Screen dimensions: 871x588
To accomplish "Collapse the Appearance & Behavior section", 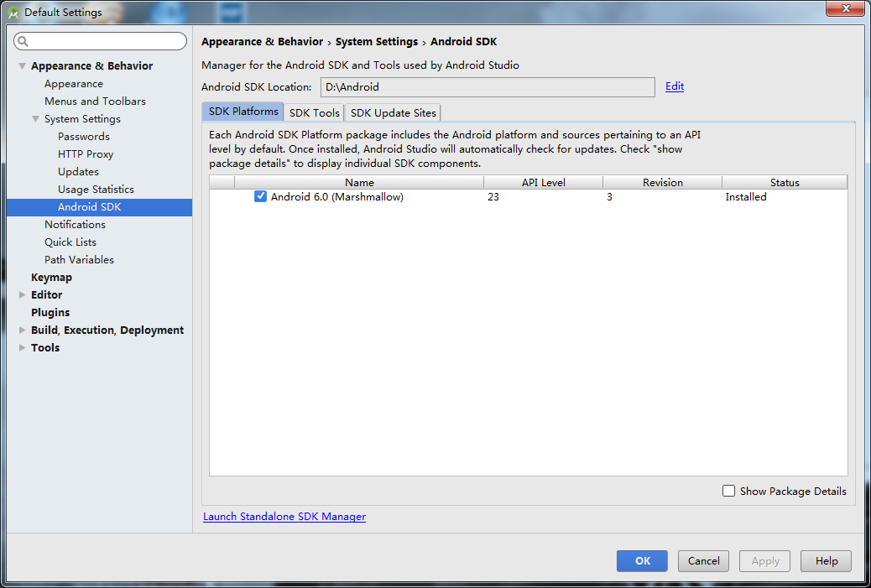I will point(22,66).
